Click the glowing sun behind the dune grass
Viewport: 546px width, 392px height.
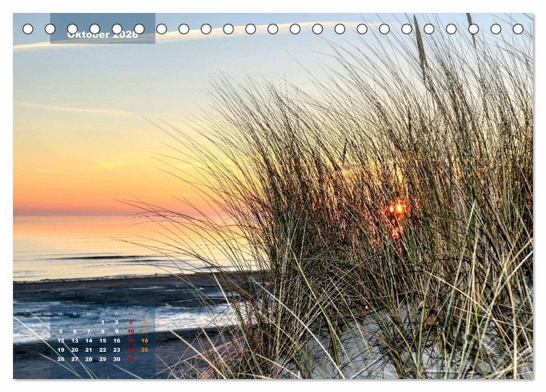397,209
